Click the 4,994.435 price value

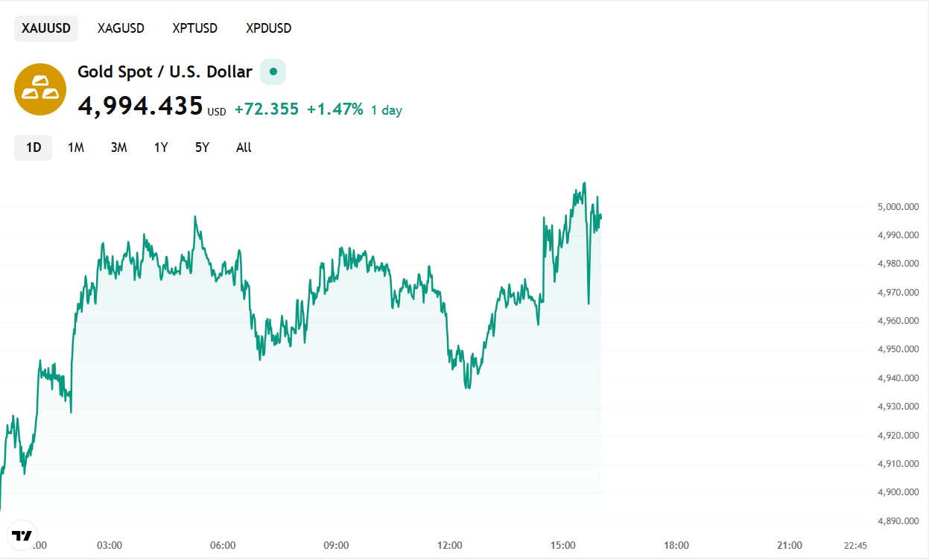(142, 106)
